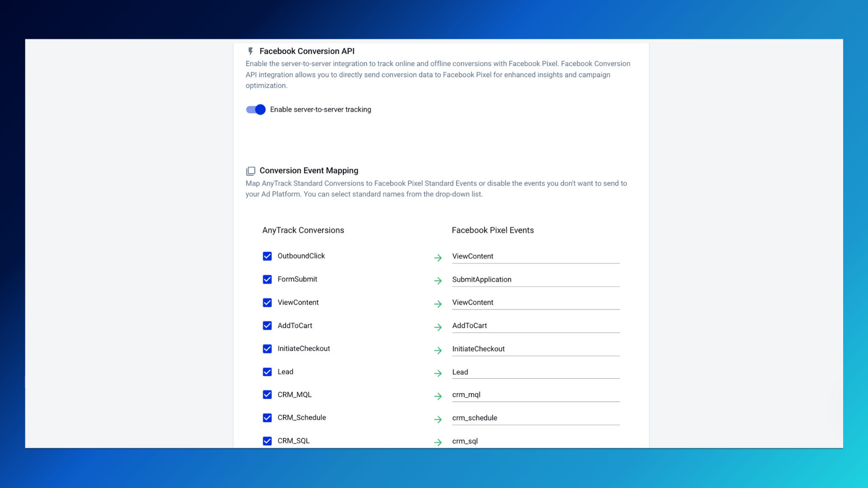The width and height of the screenshot is (868, 488).
Task: Uncheck the Lead conversion checkbox
Action: (267, 372)
